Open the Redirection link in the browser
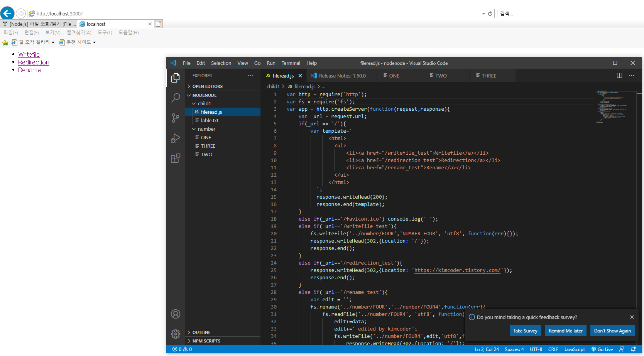This screenshot has height=356, width=644. pos(34,62)
